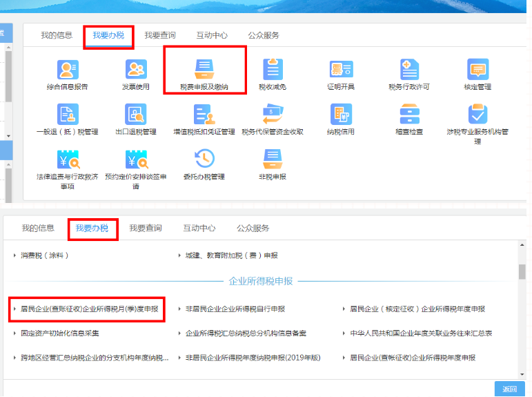Switch to 我的信息 tab in upper panel

pos(57,35)
